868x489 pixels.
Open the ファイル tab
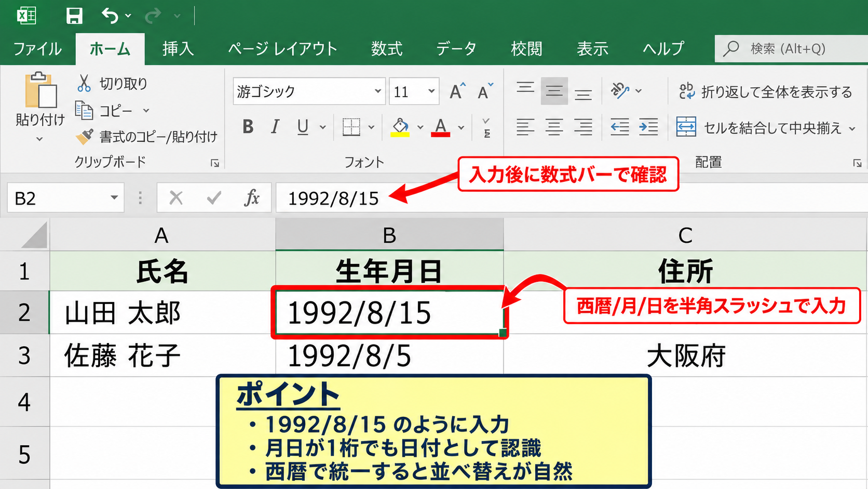click(37, 49)
